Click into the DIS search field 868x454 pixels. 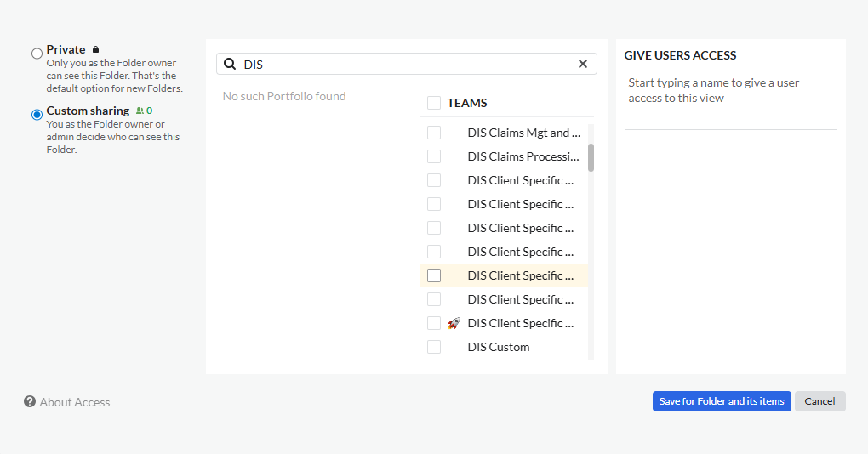[x=408, y=64]
